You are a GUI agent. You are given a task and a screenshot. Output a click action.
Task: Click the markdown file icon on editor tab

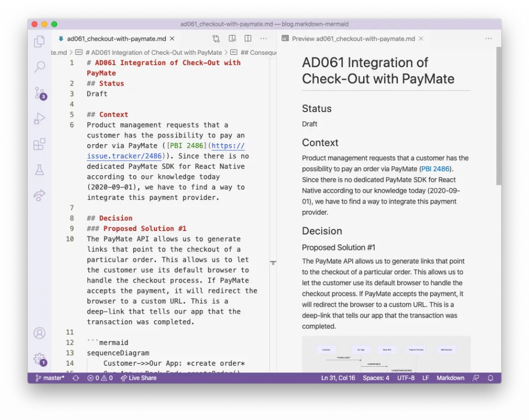61,39
